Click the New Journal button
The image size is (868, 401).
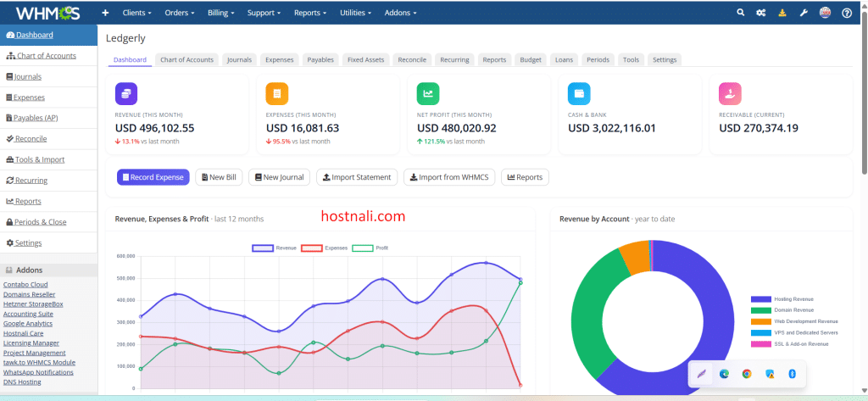point(280,177)
